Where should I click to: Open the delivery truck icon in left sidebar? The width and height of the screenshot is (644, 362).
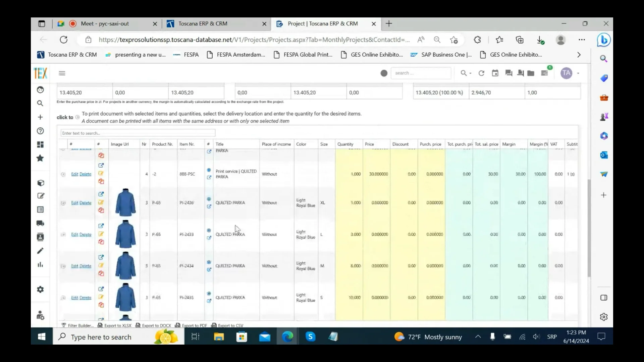[x=40, y=223]
